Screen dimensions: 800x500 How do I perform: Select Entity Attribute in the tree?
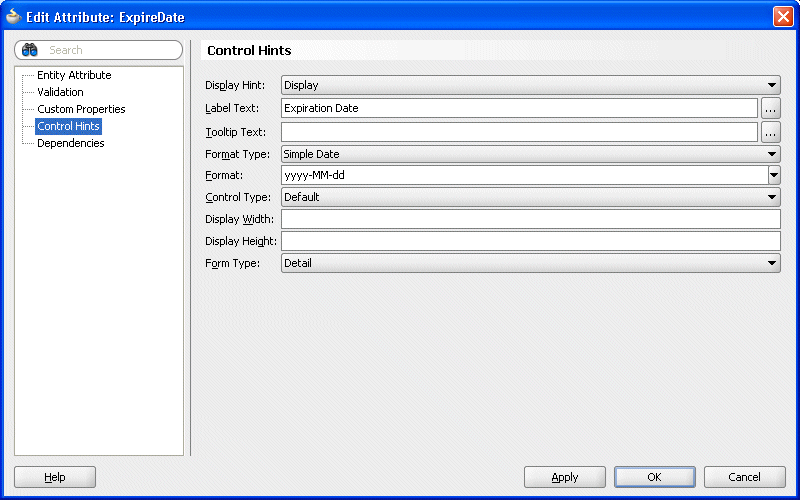(x=74, y=75)
